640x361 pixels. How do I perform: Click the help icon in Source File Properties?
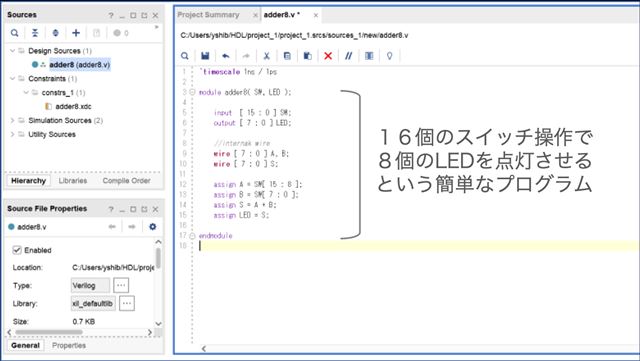pos(111,209)
